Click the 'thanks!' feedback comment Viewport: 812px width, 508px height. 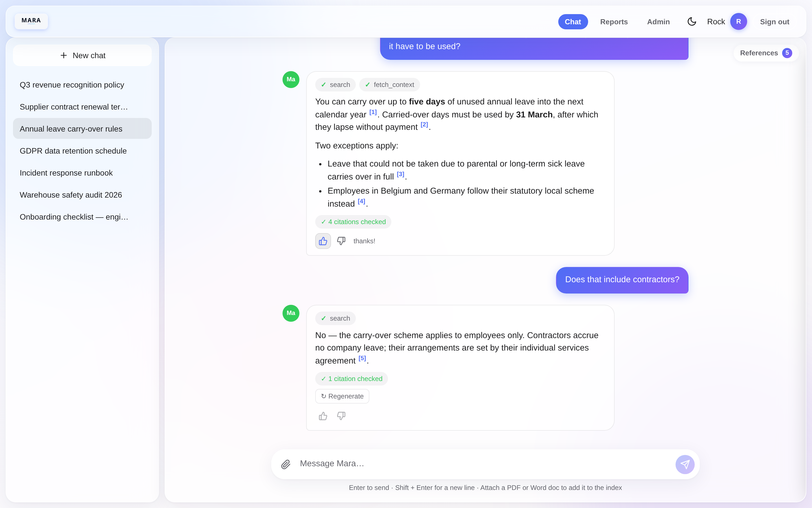364,241
